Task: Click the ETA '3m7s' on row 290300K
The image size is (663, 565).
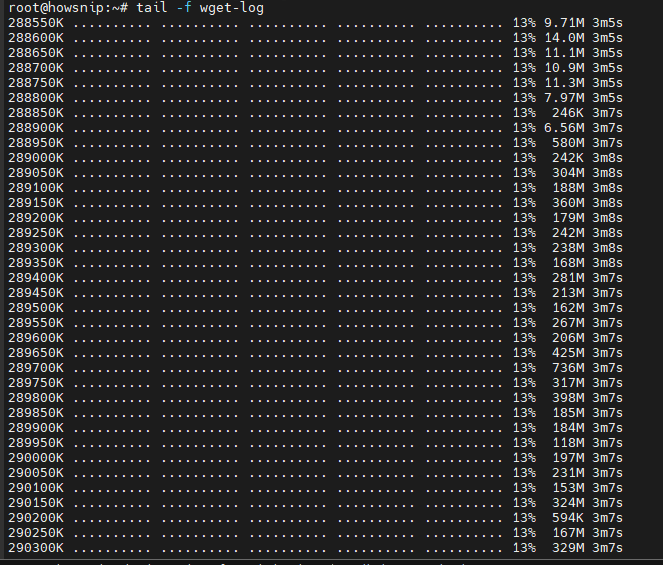Action: (x=607, y=548)
